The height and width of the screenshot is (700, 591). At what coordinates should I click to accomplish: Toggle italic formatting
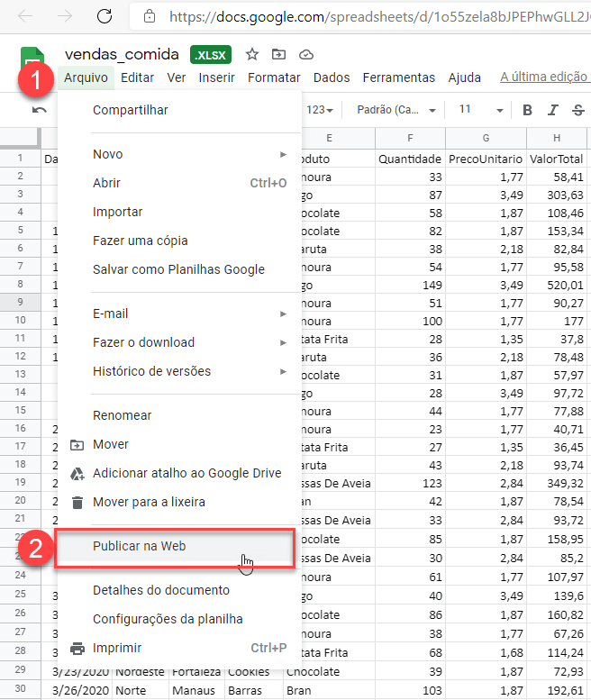coord(552,110)
